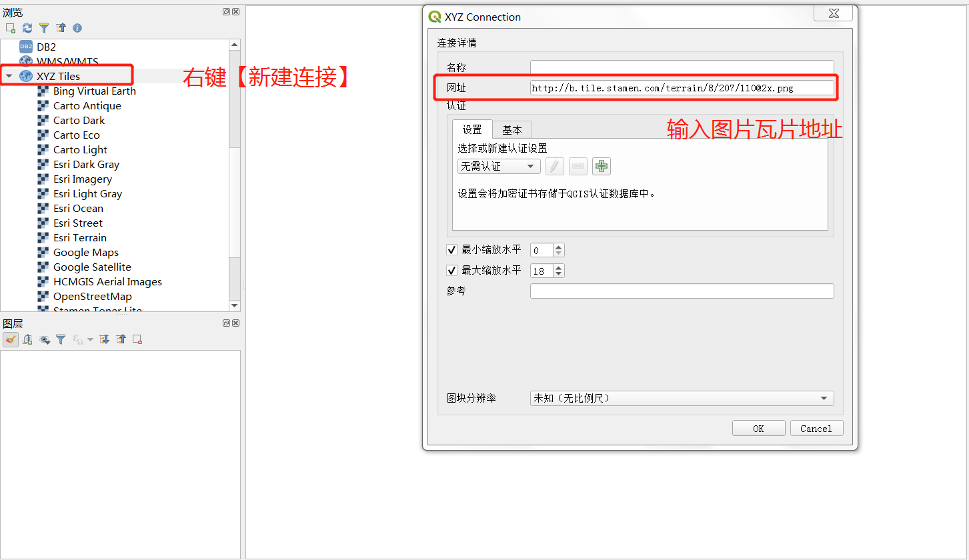Uncheck the 最小缩放水平 checkbox
This screenshot has height=560, width=969.
pos(451,250)
